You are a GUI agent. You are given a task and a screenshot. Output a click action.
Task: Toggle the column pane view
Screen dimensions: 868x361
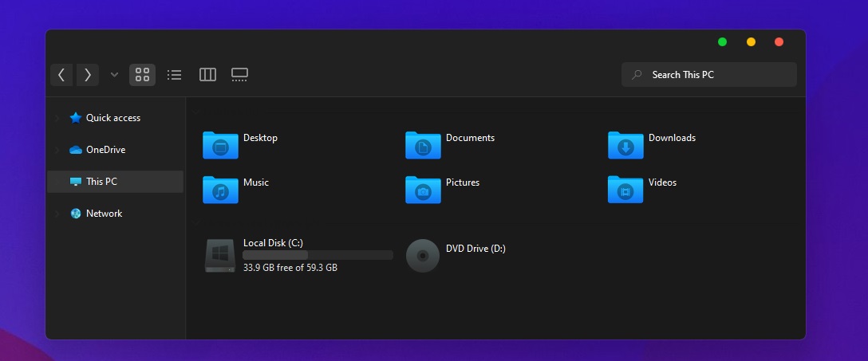[x=207, y=75]
